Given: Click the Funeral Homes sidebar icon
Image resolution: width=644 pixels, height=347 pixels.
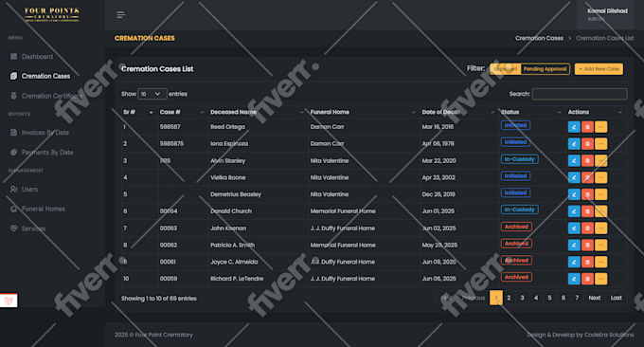Looking at the screenshot, I should pos(13,209).
